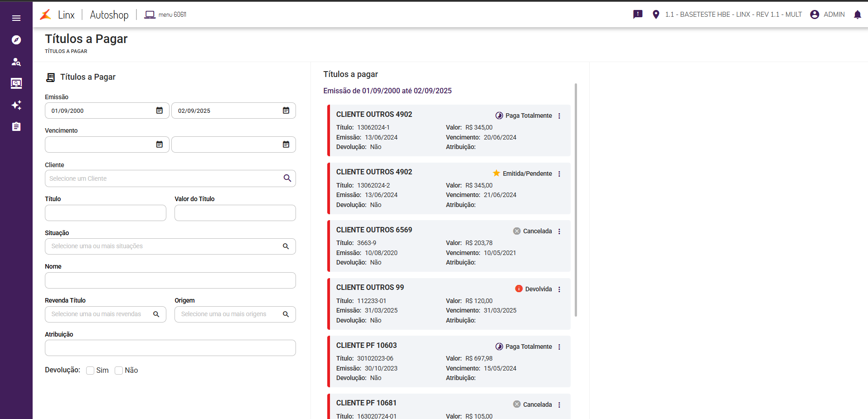Screen dimensions: 868x419
Task: Click the Revenda Título search magnifier icon
Action: [156, 314]
